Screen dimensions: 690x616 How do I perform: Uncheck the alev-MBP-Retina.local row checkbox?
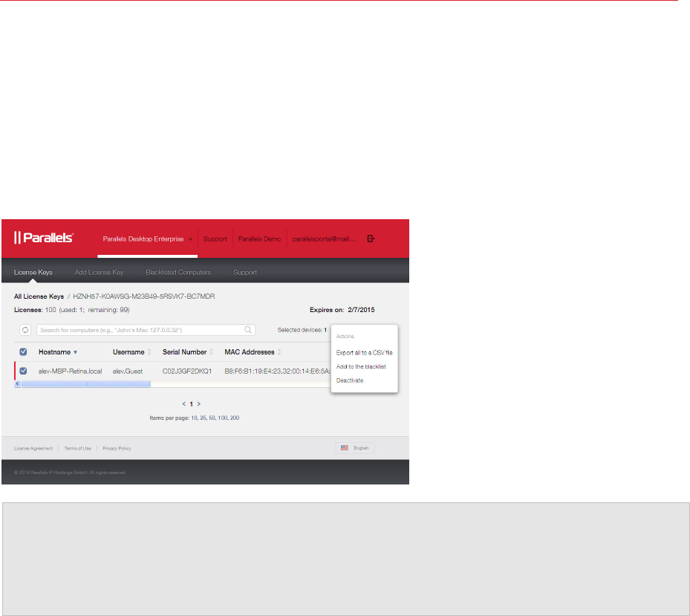23,371
